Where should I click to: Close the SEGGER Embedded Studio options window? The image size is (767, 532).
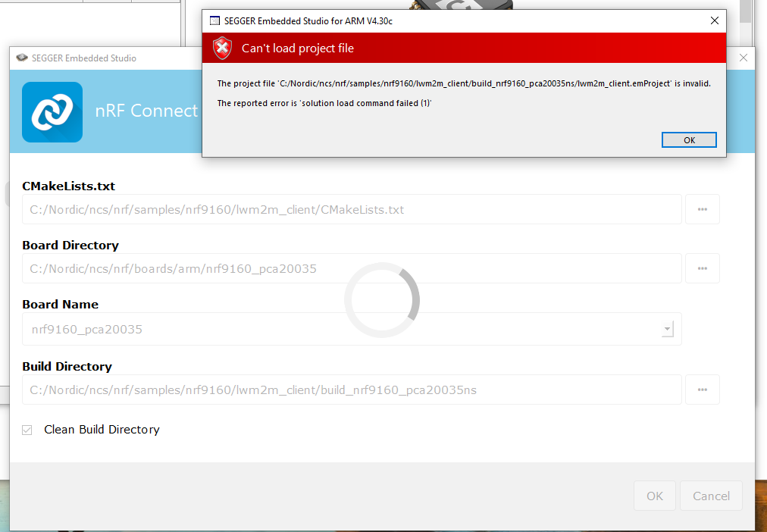pyautogui.click(x=743, y=58)
